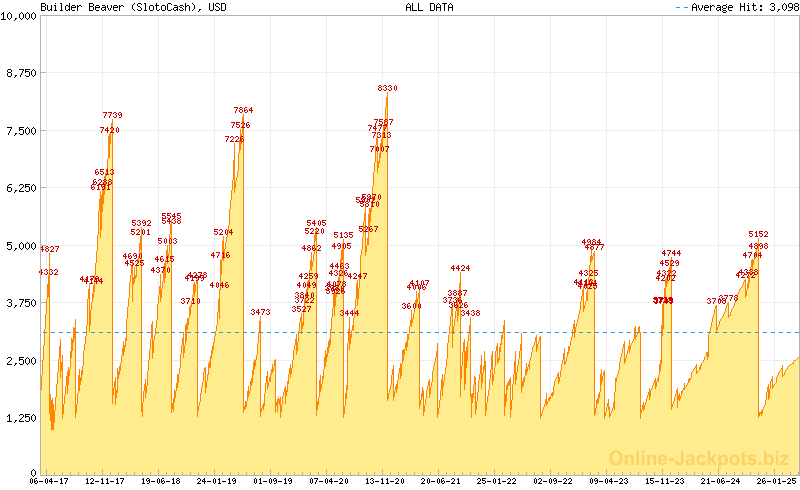Viewport: 800px width, 490px height.
Task: Click the 26-01-25 date axis label
Action: 777,481
